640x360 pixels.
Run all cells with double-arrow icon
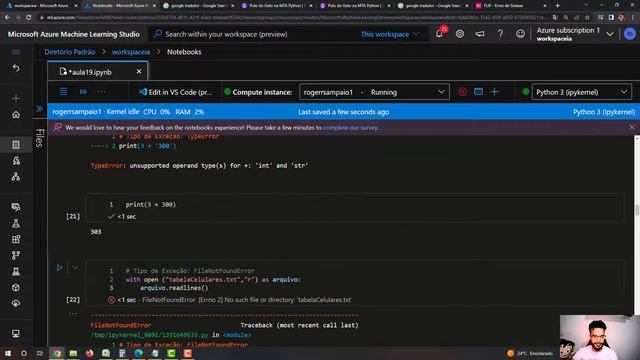83,92
